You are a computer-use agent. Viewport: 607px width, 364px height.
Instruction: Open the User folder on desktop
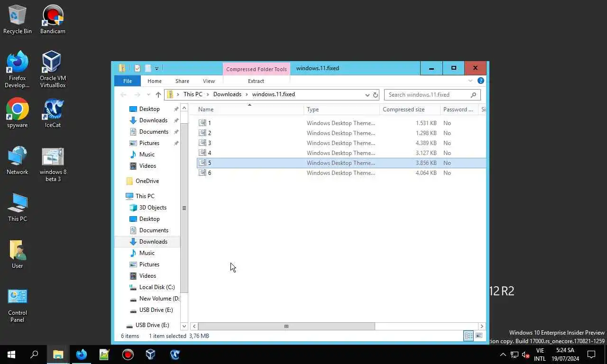[18, 254]
